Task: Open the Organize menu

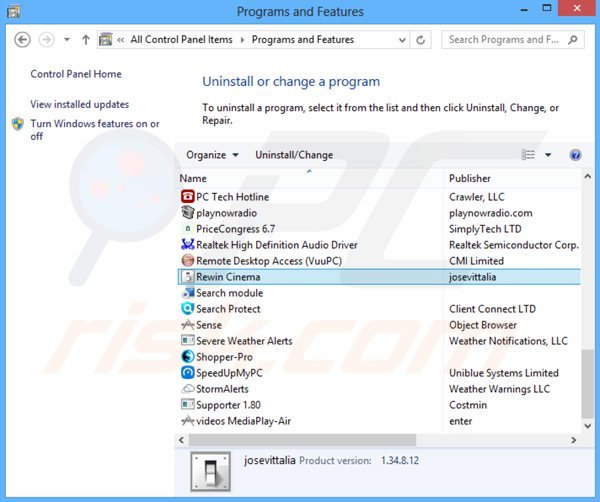Action: click(x=212, y=155)
